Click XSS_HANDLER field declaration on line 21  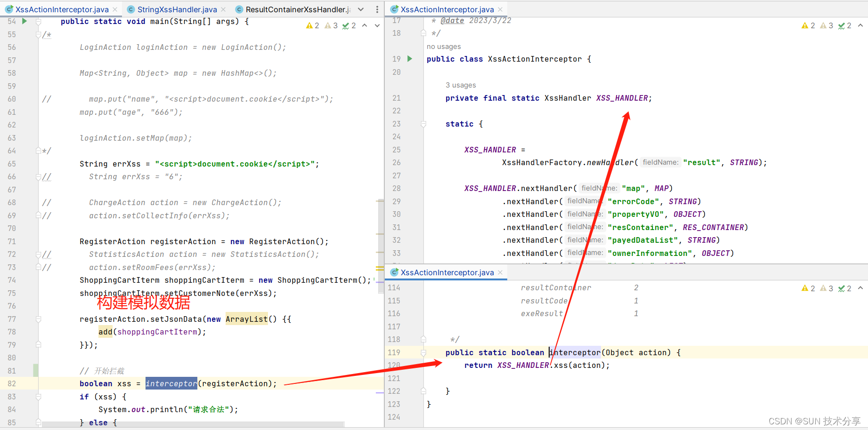click(622, 98)
